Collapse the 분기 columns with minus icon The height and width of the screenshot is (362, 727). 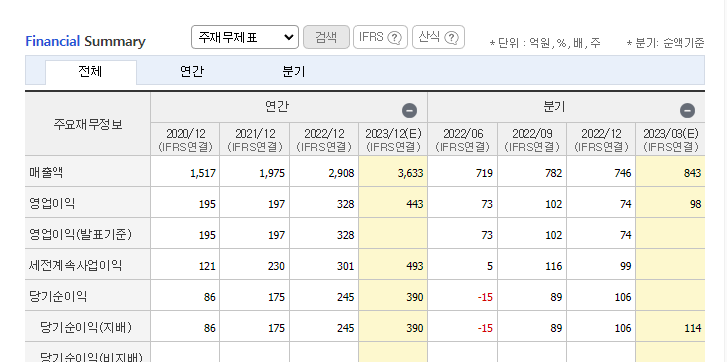pos(687,111)
